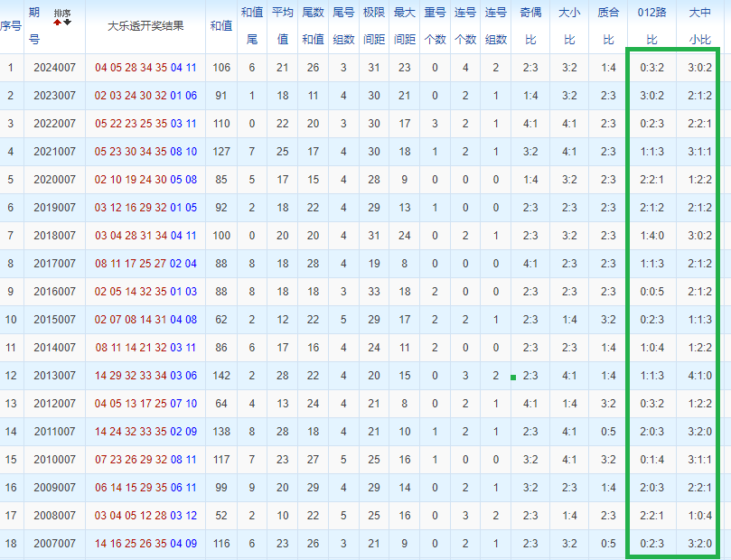Open issue number 2013007
This screenshot has height=560, width=731.
[54, 376]
